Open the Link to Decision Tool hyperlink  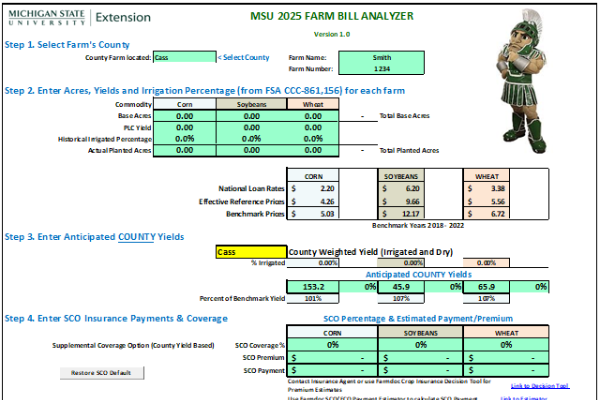click(x=540, y=385)
